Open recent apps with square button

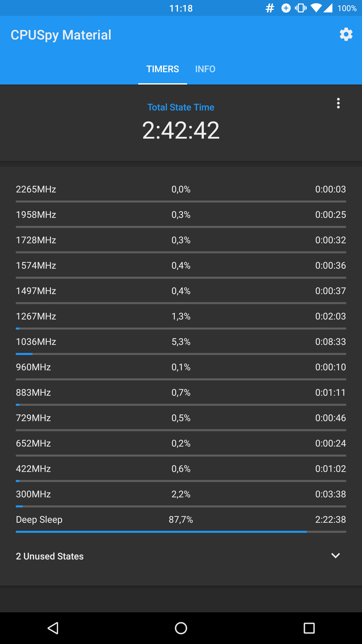[309, 628]
